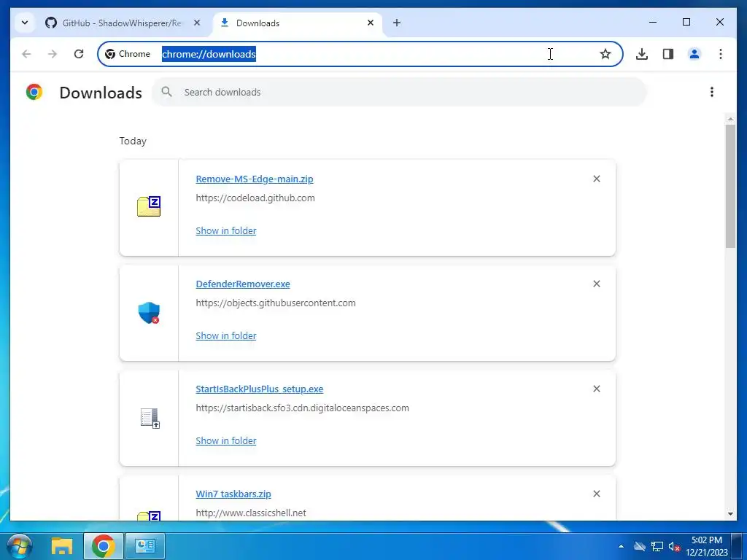This screenshot has width=747, height=560.
Task: Click the search magnifier icon
Action: point(166,91)
